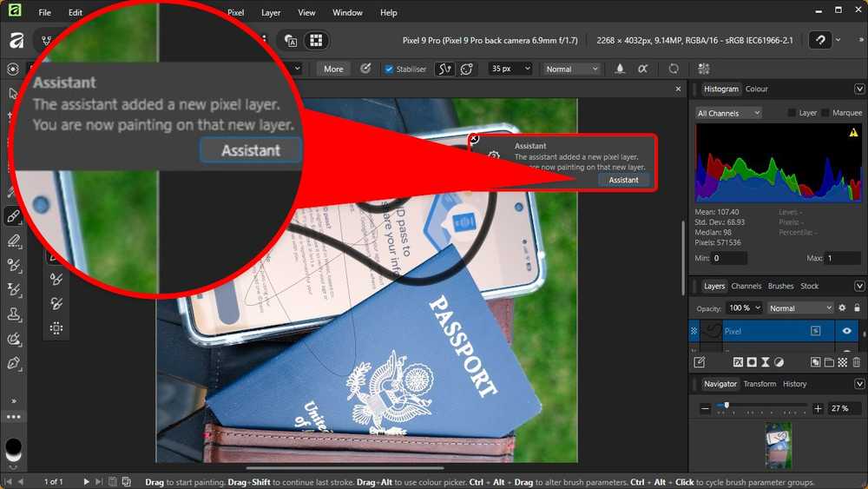The width and height of the screenshot is (868, 489).
Task: Click the checkerboard icon in Layers panel
Action: (x=843, y=362)
